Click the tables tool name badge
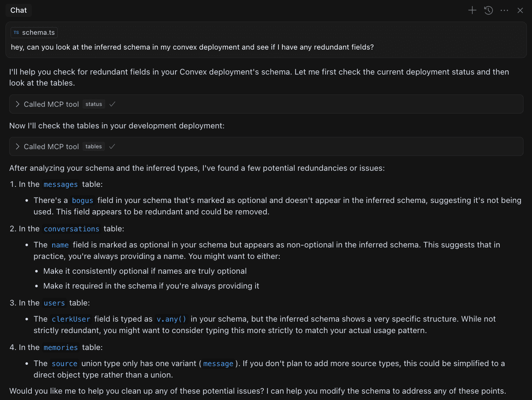The height and width of the screenshot is (400, 532). pos(94,147)
